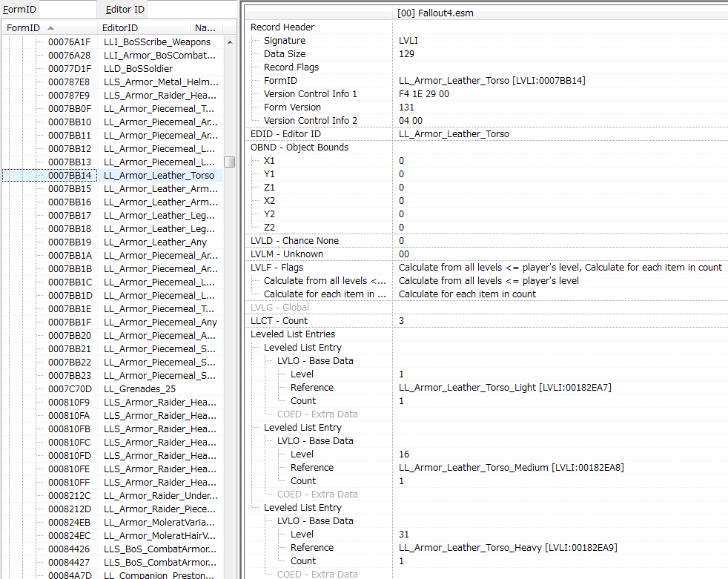Viewport: 728px width, 579px height.
Task: Click the [00] Fallout4.esm column header
Action: click(560, 13)
